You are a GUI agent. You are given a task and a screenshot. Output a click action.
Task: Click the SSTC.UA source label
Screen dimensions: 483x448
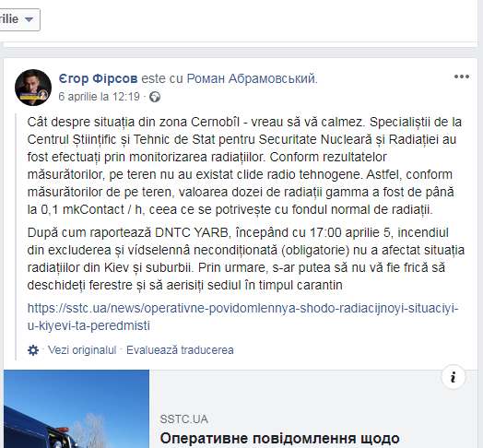tap(184, 419)
